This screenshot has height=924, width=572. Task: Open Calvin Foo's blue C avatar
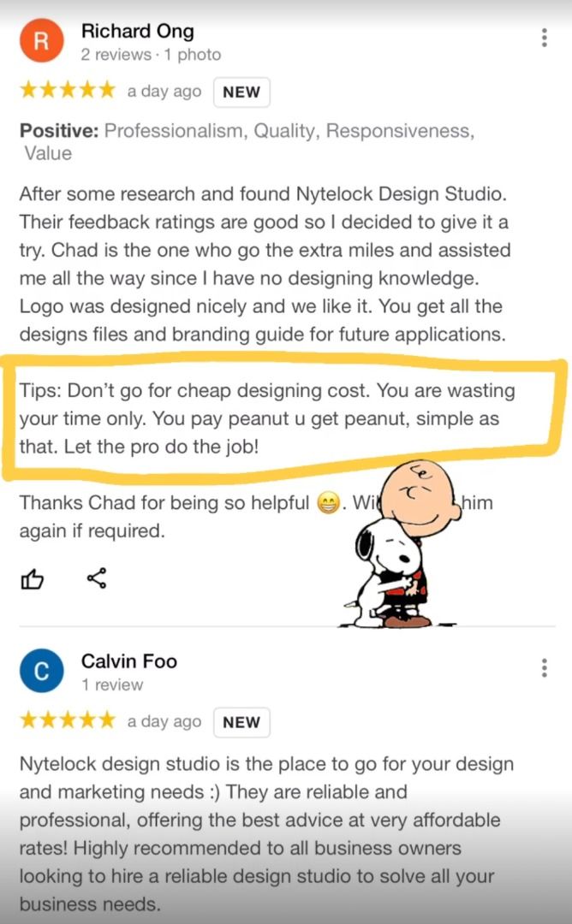41,671
